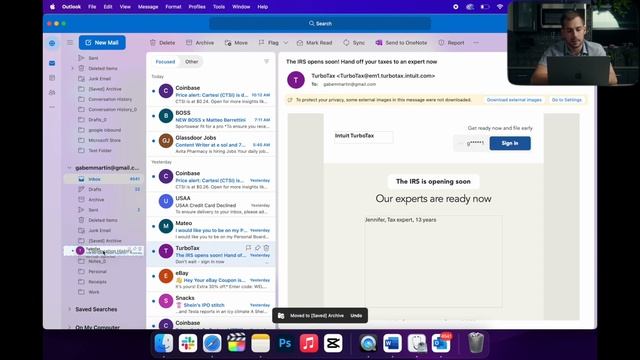Open Safari from the Dock
640x360 pixels.
212,343
